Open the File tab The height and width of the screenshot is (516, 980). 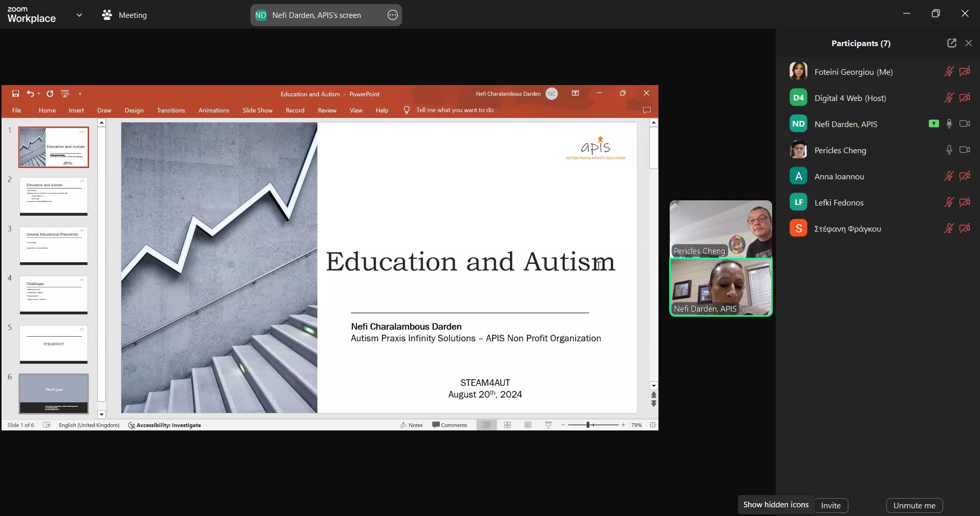click(x=17, y=110)
